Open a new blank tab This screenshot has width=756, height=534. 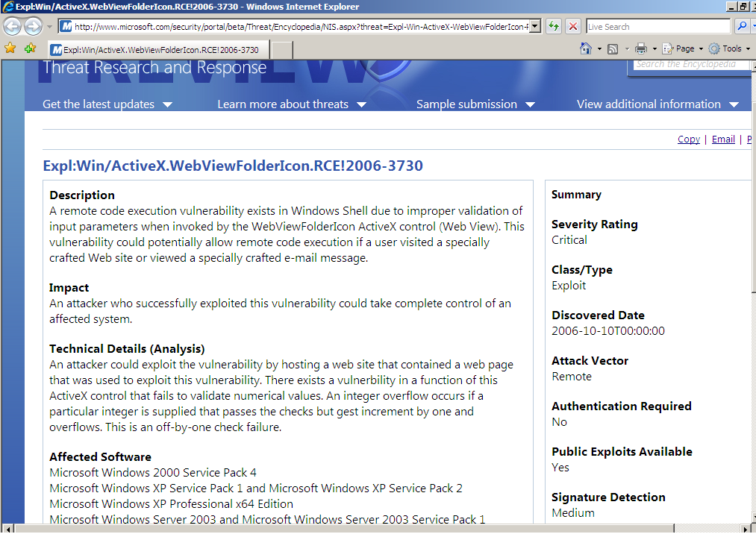tap(281, 50)
